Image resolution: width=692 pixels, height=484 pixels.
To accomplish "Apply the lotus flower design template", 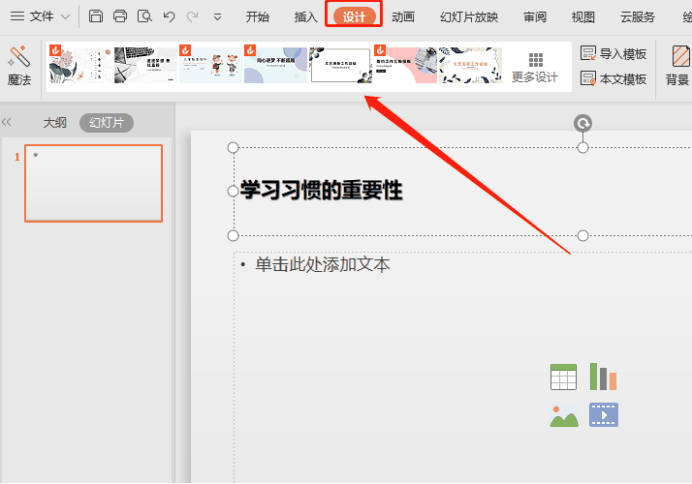I will (x=80, y=65).
